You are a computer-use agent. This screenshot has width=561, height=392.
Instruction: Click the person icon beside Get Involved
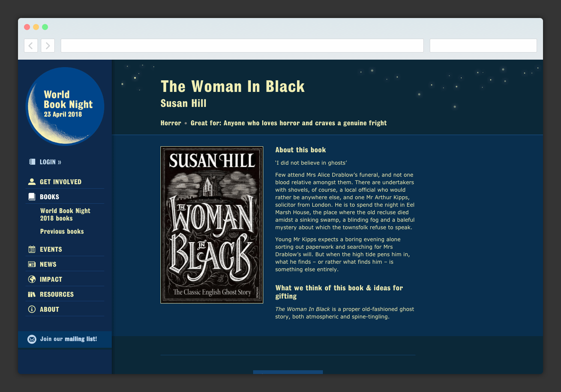pos(32,182)
